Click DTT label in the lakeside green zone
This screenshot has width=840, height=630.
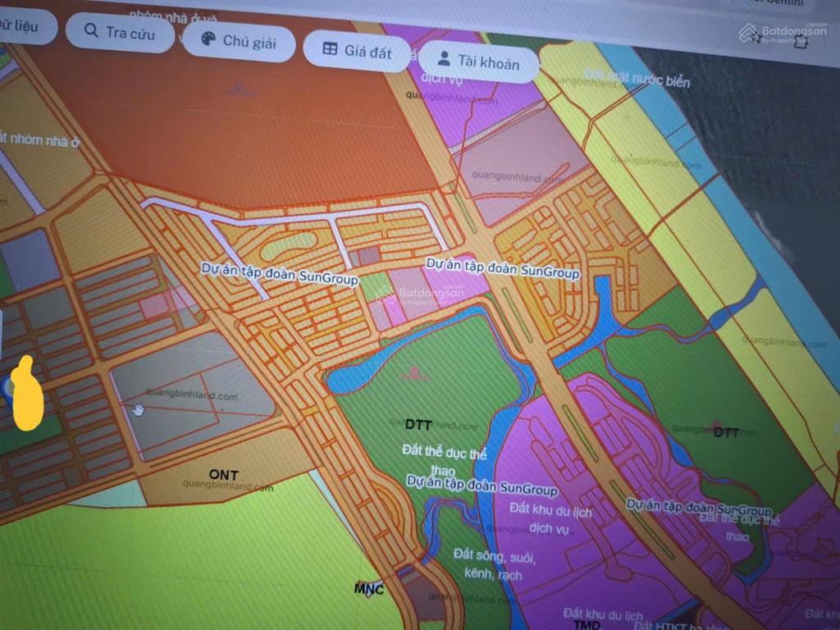point(418,425)
